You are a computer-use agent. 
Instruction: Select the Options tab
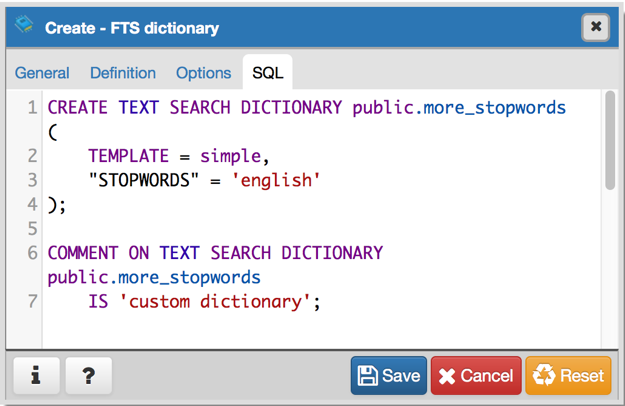click(x=203, y=73)
